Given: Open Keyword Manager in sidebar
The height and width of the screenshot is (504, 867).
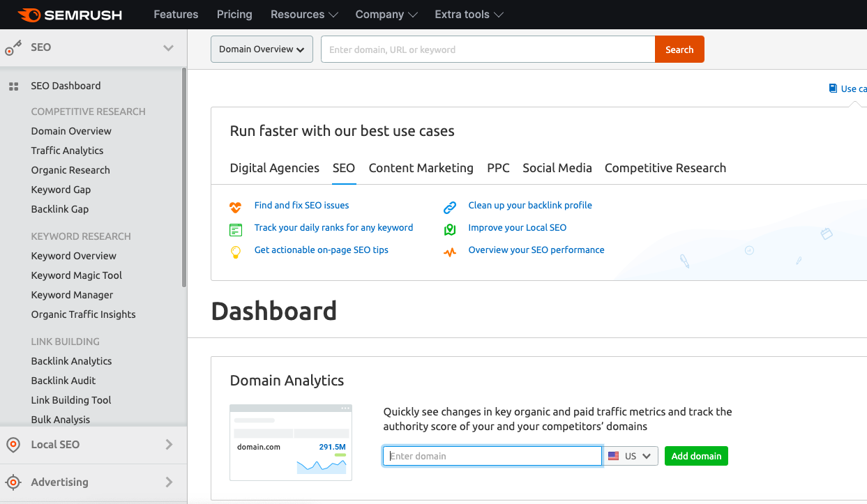Looking at the screenshot, I should coord(72,295).
